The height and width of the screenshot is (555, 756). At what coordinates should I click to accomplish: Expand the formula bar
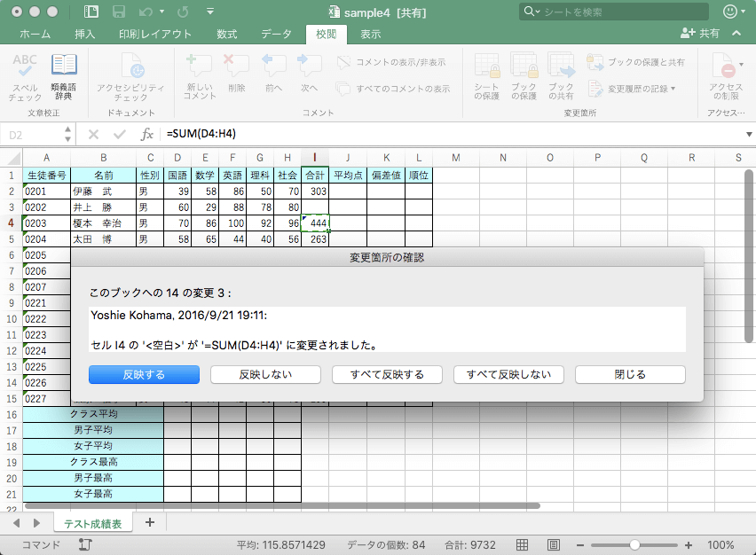point(749,135)
